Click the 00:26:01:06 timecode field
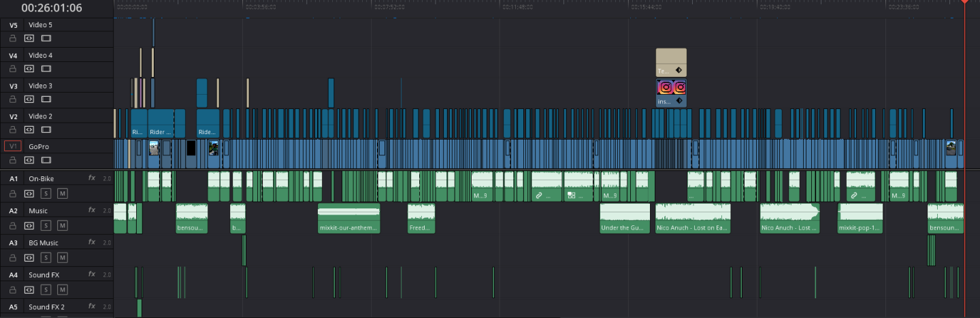Image resolution: width=980 pixels, height=318 pixels. [x=52, y=8]
